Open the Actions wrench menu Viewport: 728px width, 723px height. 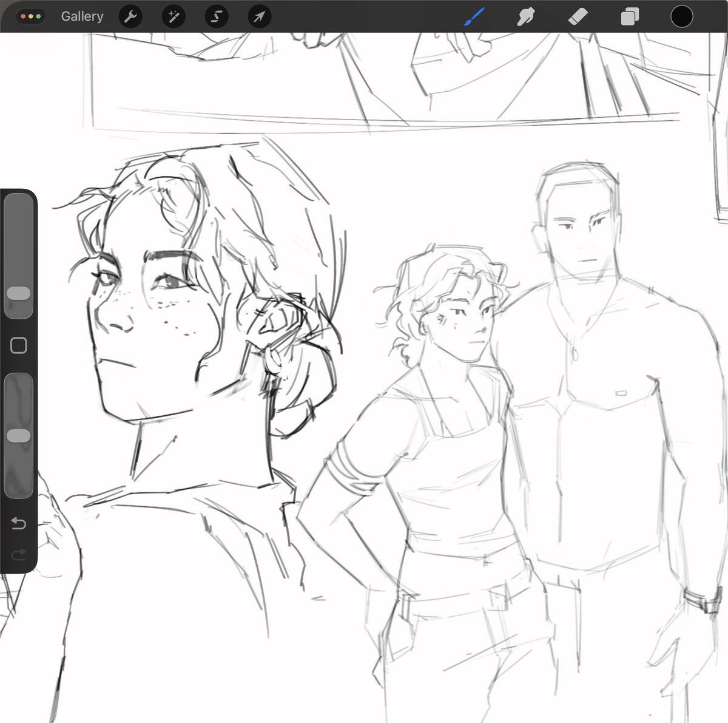coord(130,17)
